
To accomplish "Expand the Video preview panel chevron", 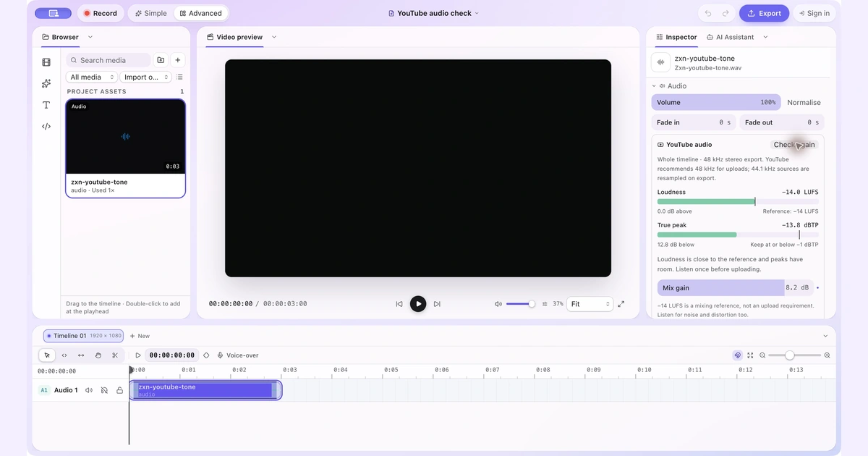I will pyautogui.click(x=274, y=37).
